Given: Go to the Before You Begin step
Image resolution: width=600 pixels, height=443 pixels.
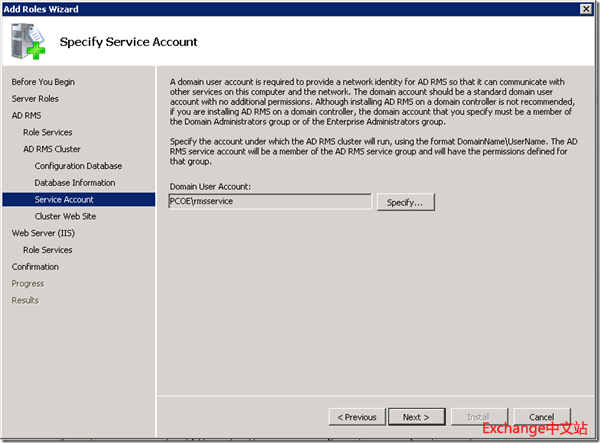Looking at the screenshot, I should pos(43,81).
